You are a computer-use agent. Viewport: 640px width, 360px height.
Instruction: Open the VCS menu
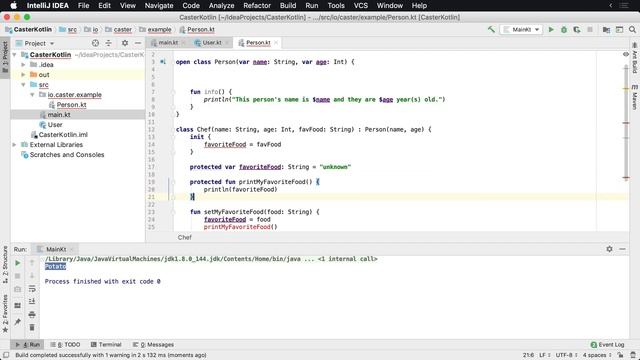[x=360, y=5]
